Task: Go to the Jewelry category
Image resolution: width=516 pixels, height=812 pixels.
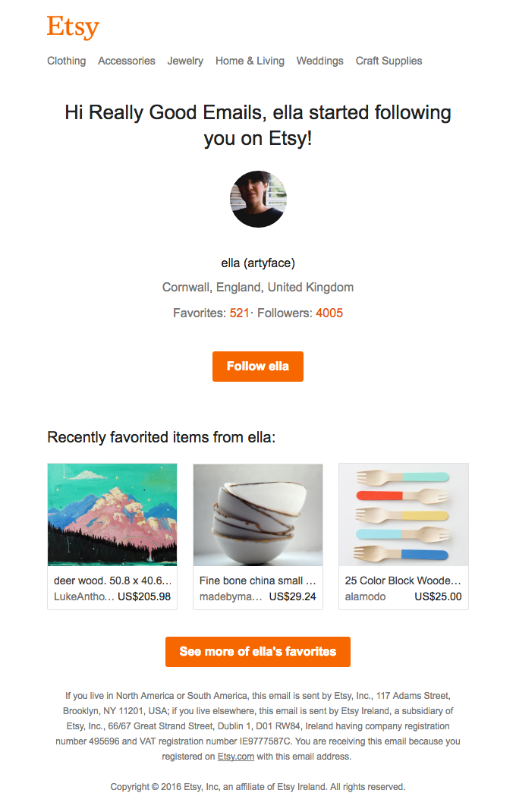Action: click(185, 61)
